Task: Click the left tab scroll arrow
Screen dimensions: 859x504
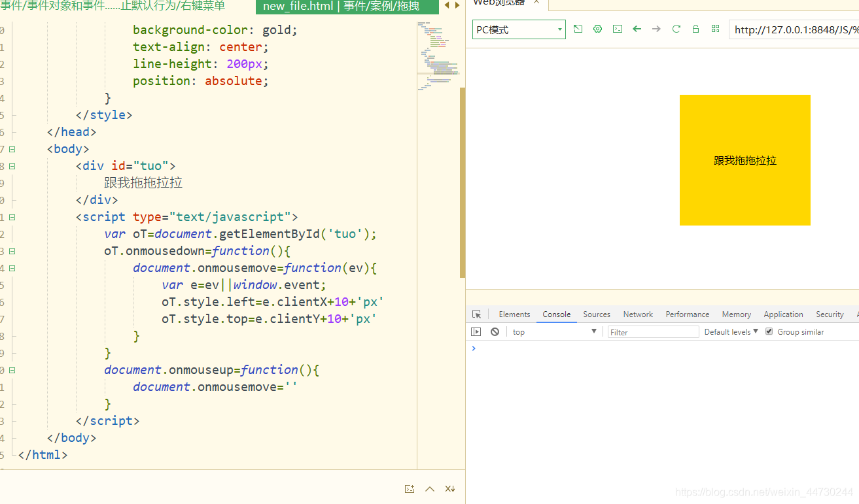Action: point(447,5)
